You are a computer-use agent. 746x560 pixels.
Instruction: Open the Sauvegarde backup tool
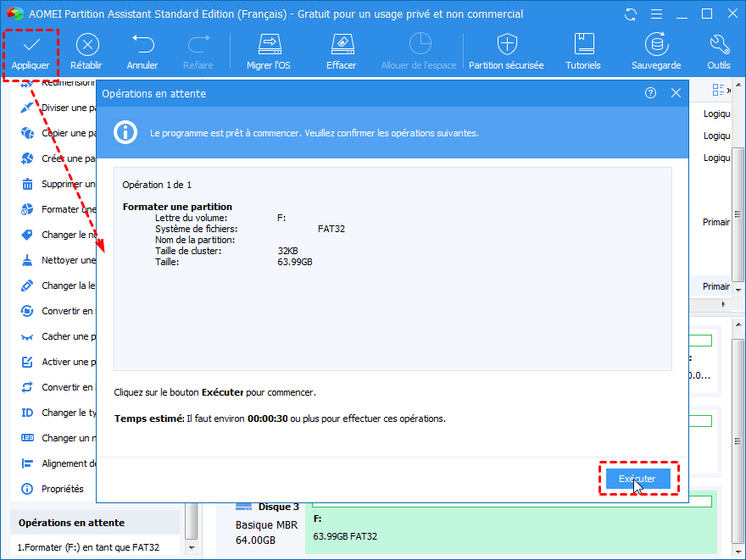(656, 53)
